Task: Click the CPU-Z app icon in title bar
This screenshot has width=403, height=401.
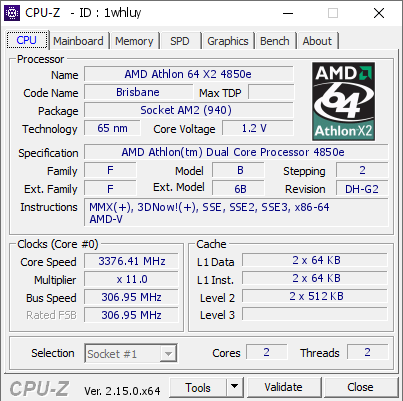Action: [12, 13]
